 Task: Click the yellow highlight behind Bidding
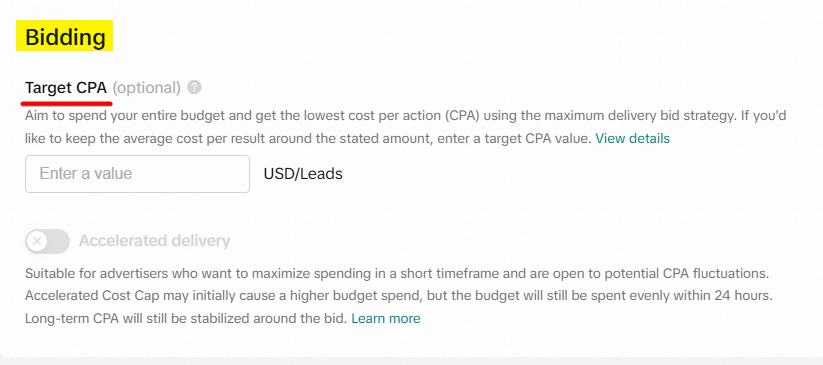65,36
